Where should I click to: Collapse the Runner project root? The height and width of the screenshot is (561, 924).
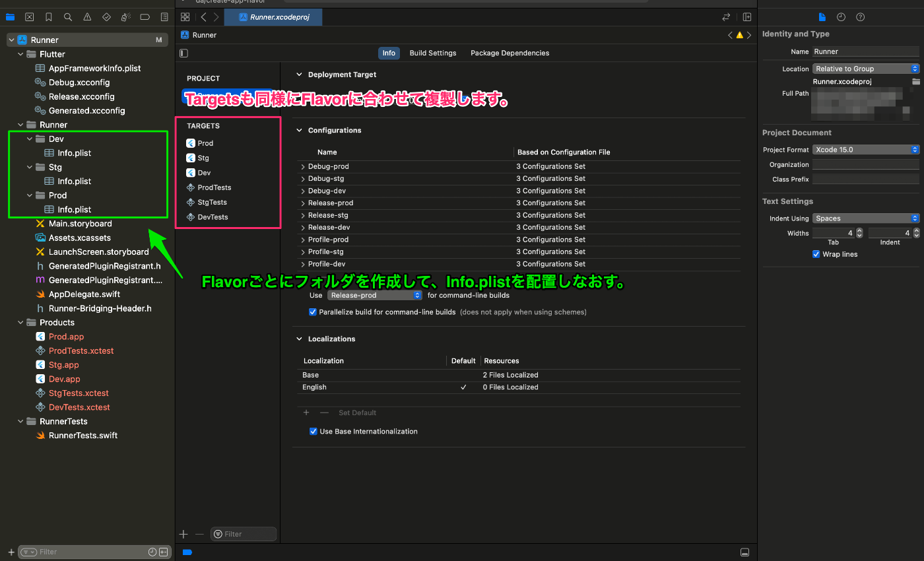[x=11, y=40]
